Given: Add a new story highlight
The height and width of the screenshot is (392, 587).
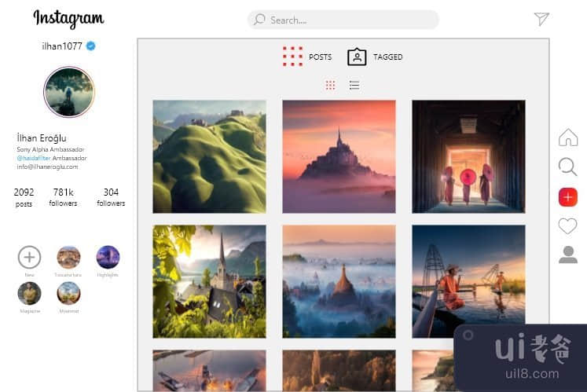Looking at the screenshot, I should 29,257.
